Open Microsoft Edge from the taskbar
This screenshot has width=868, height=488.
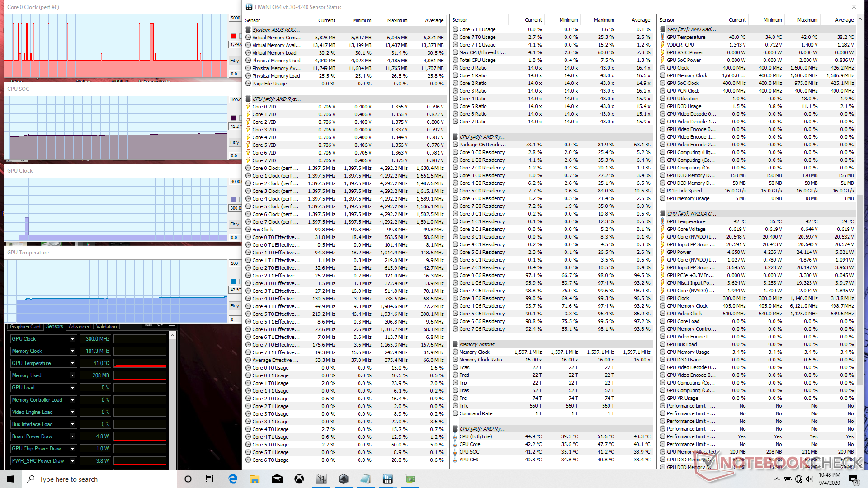(x=233, y=479)
